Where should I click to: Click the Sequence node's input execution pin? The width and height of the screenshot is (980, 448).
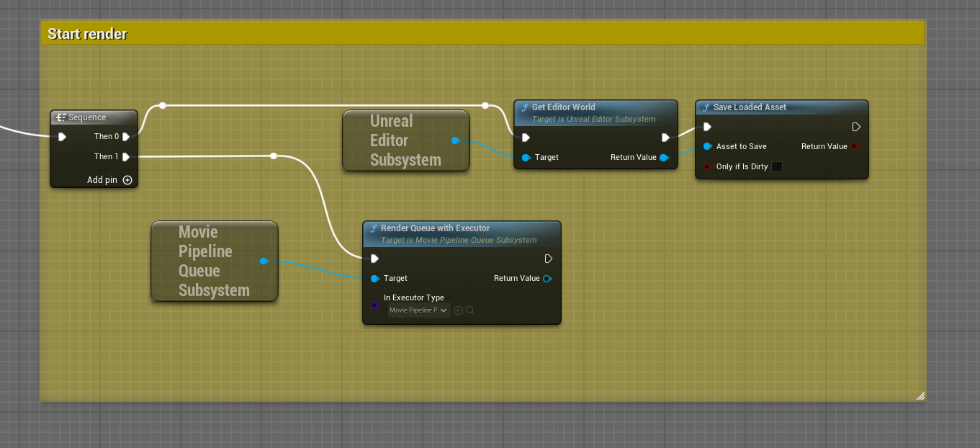62,136
